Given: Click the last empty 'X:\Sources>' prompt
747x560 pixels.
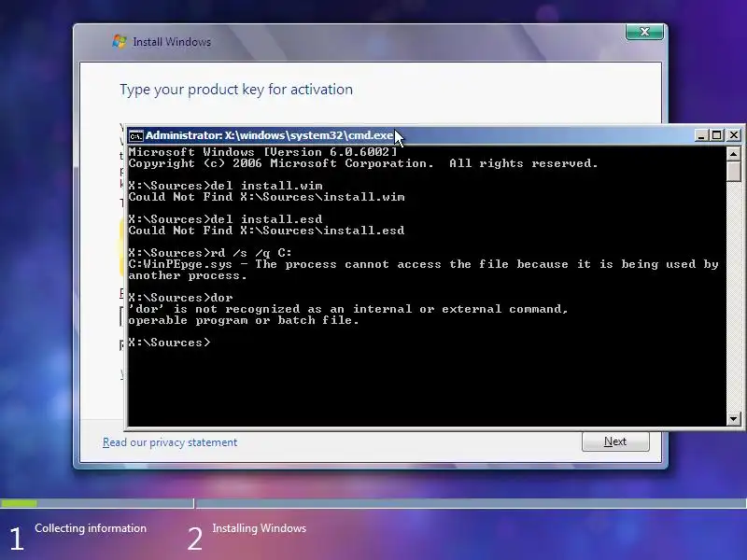Looking at the screenshot, I should tap(169, 343).
